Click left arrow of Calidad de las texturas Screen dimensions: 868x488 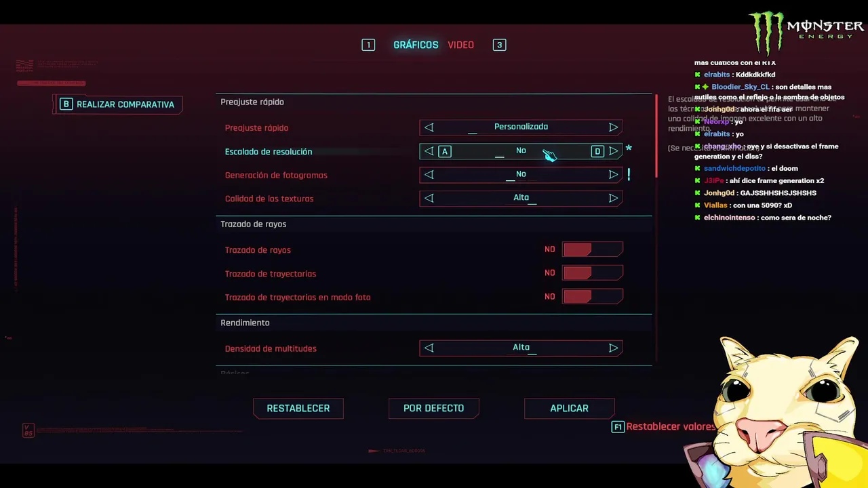pos(429,199)
